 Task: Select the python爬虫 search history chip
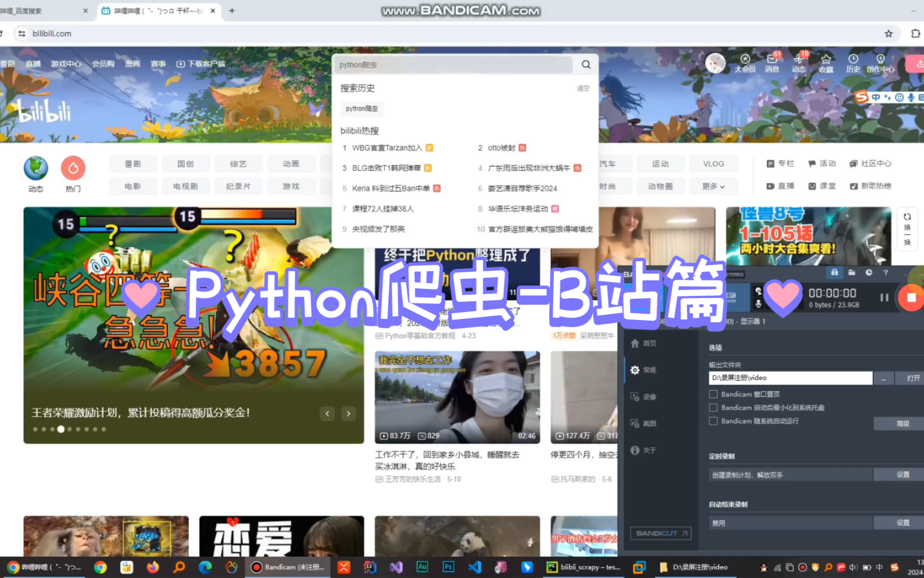[x=361, y=109]
